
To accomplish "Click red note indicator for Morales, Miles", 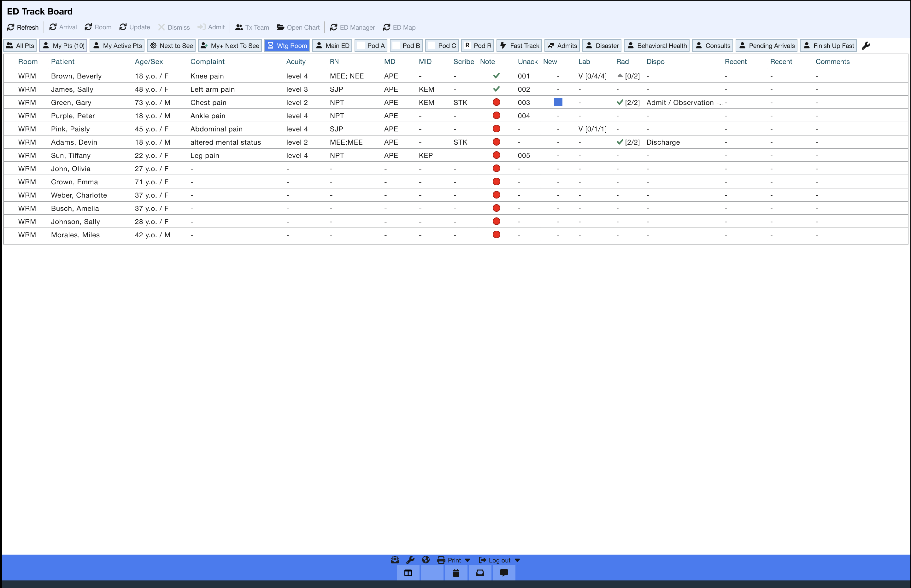I will click(497, 234).
